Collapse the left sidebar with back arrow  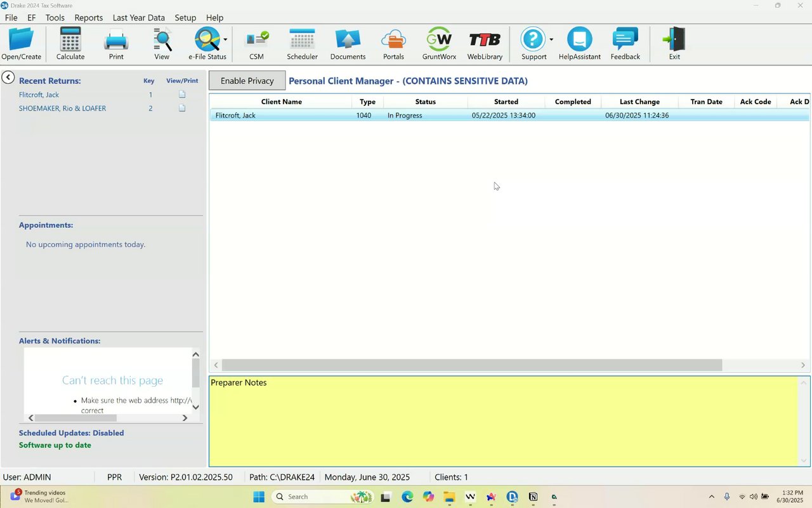point(8,77)
